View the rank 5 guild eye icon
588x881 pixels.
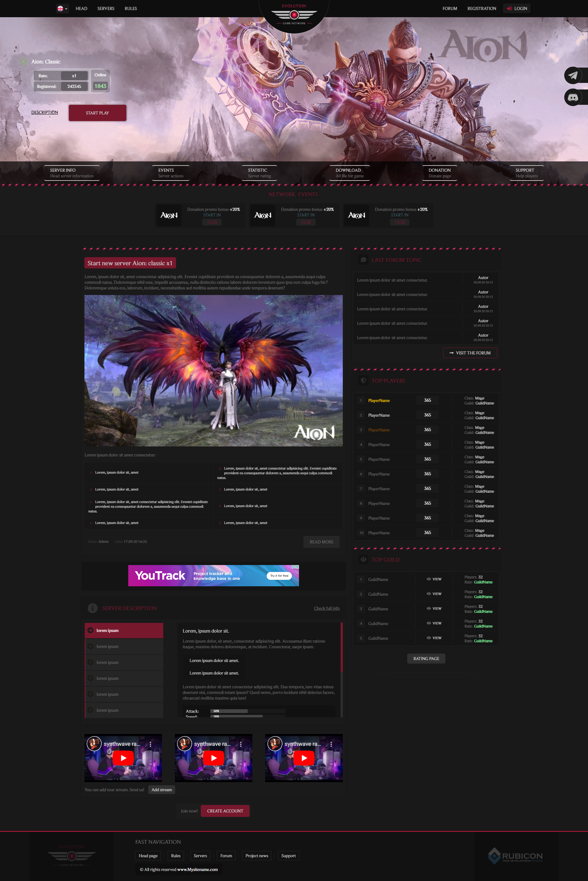pos(428,638)
